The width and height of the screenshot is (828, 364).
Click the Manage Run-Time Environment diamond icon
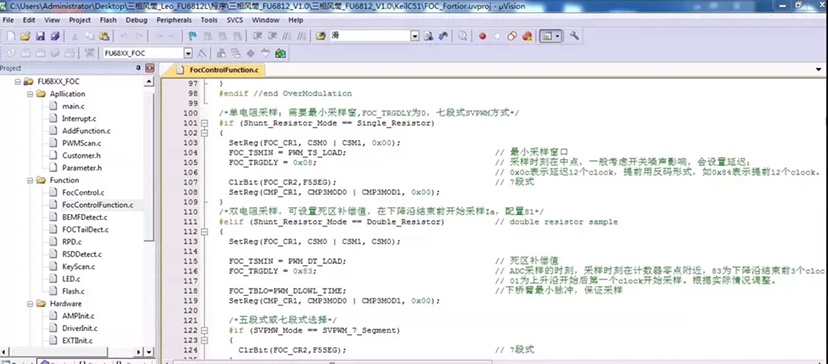(x=250, y=53)
